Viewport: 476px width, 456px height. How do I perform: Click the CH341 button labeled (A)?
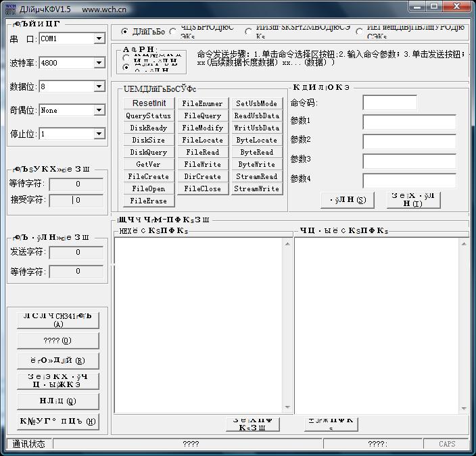click(58, 320)
